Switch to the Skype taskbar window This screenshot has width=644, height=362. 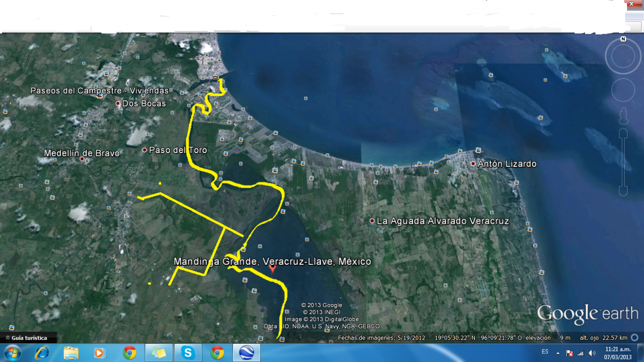[188, 353]
